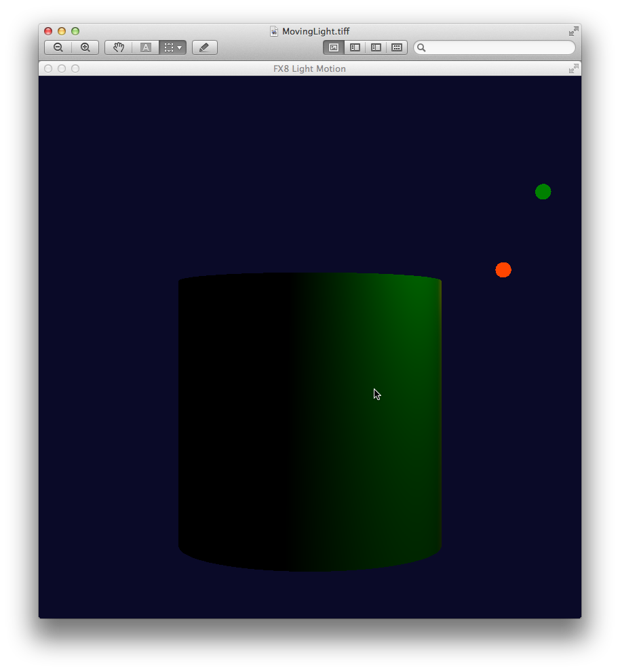Viewport: 620px width, 672px height.
Task: Click the orange light sphere
Action: tap(503, 270)
